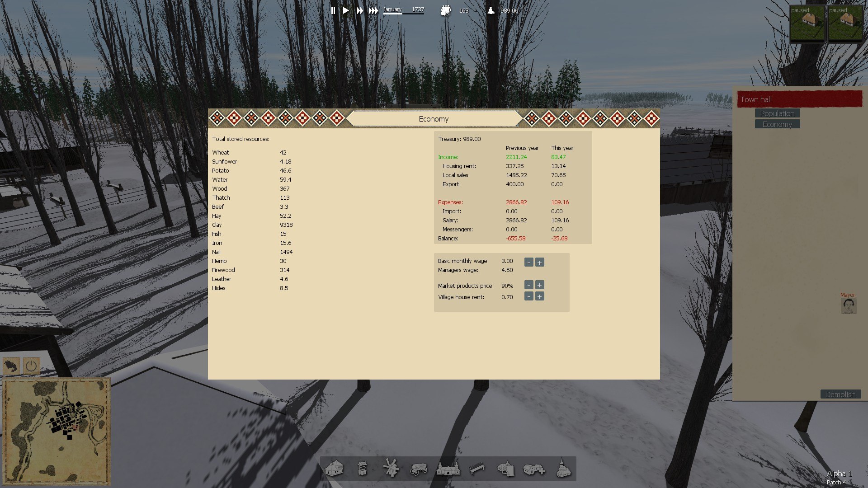Click the Water resource row
The width and height of the screenshot is (868, 488).
(x=252, y=180)
